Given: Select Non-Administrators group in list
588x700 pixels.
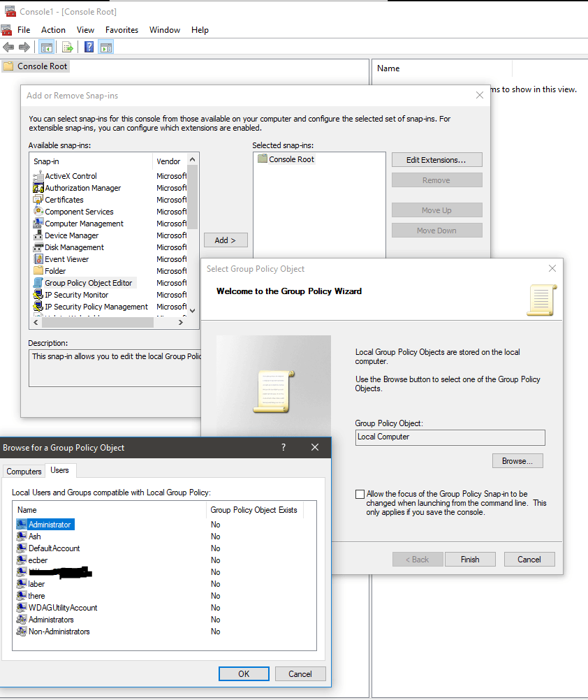Looking at the screenshot, I should click(53, 632).
